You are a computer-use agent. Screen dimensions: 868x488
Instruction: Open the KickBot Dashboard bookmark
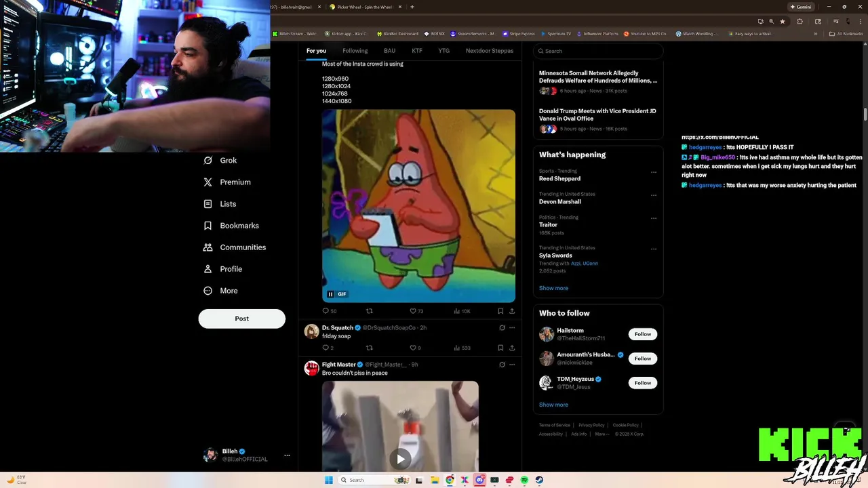tap(397, 33)
